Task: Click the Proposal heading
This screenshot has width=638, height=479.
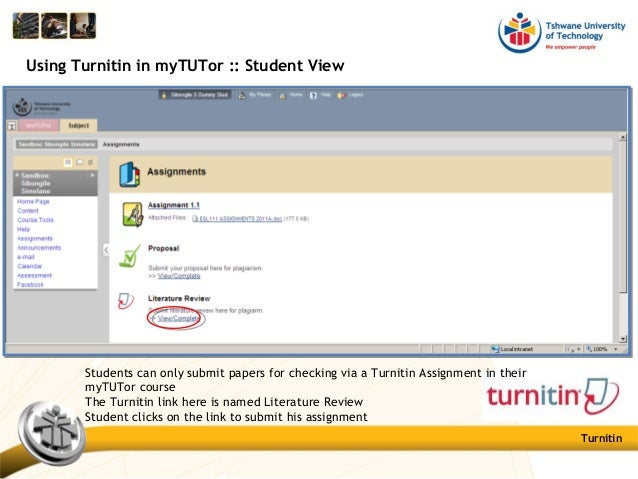Action: 164,248
